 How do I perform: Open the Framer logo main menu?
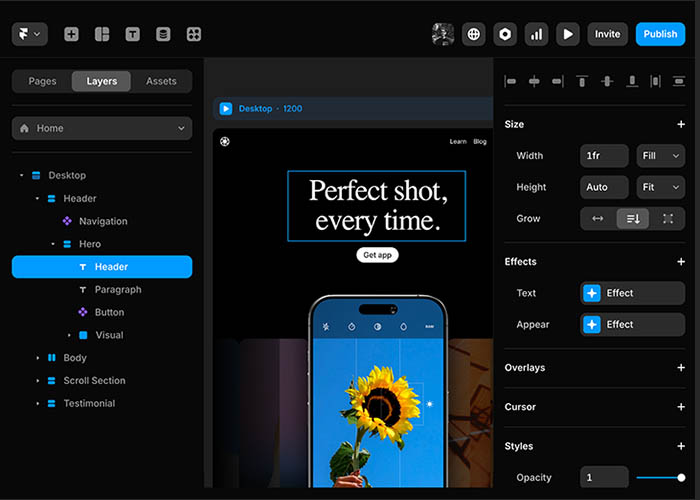(29, 34)
